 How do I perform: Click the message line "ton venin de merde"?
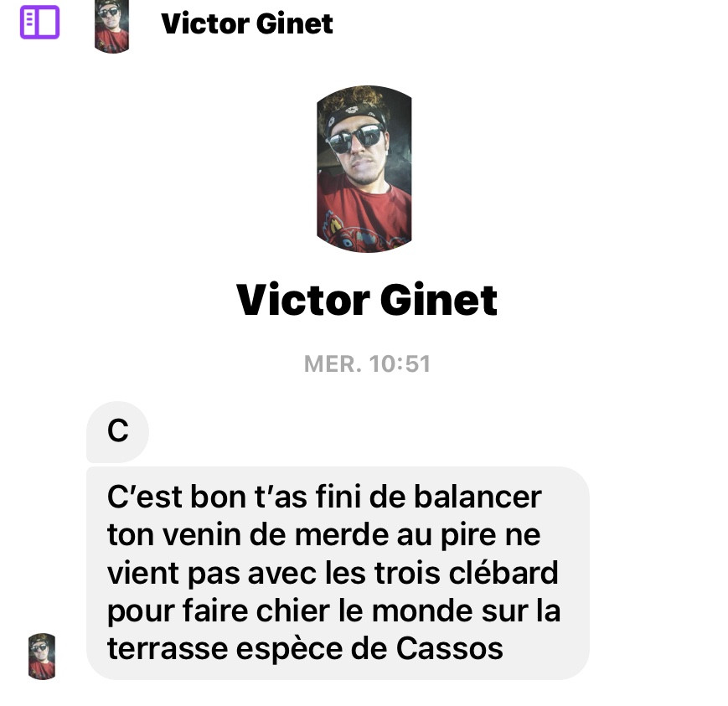pyautogui.click(x=247, y=534)
